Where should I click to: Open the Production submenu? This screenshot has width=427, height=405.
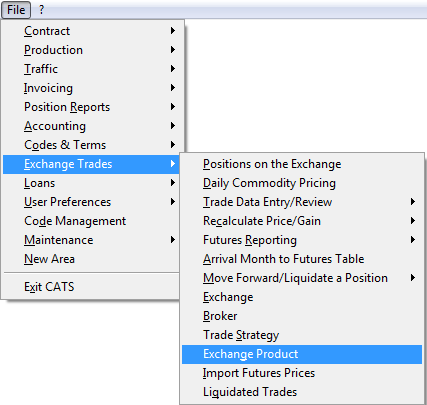pos(93,50)
